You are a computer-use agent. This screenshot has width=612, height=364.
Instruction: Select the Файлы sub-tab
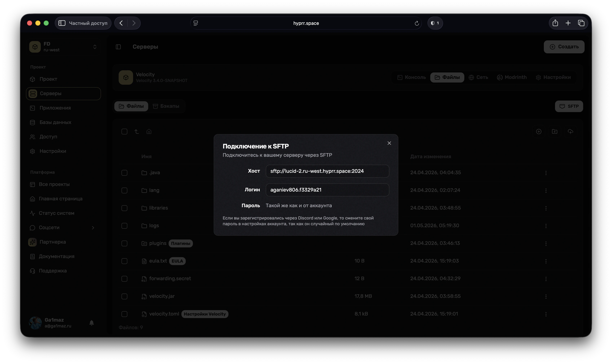coord(131,106)
